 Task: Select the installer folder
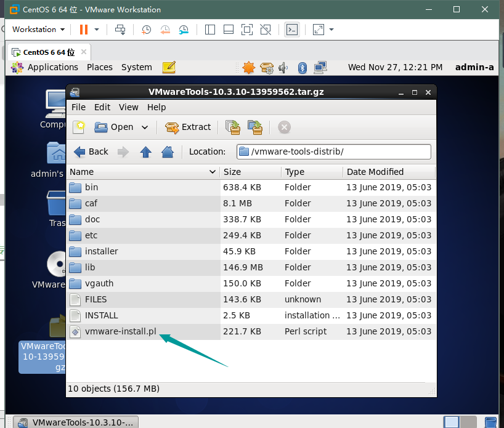pos(251,251)
